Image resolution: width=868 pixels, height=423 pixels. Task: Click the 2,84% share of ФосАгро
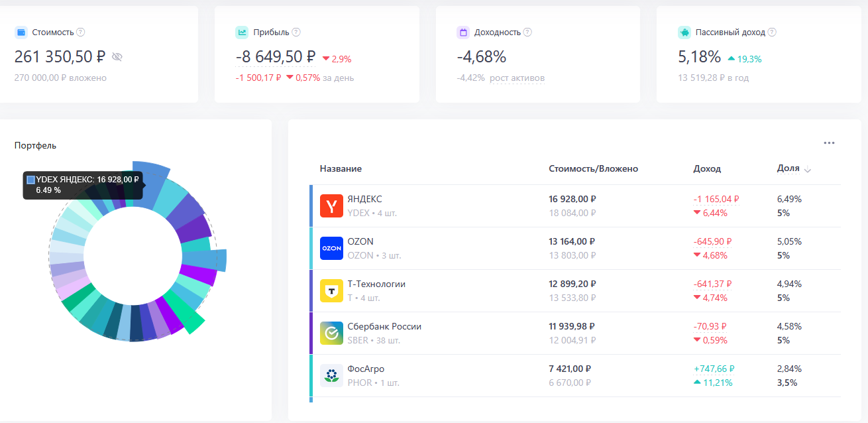pyautogui.click(x=789, y=369)
